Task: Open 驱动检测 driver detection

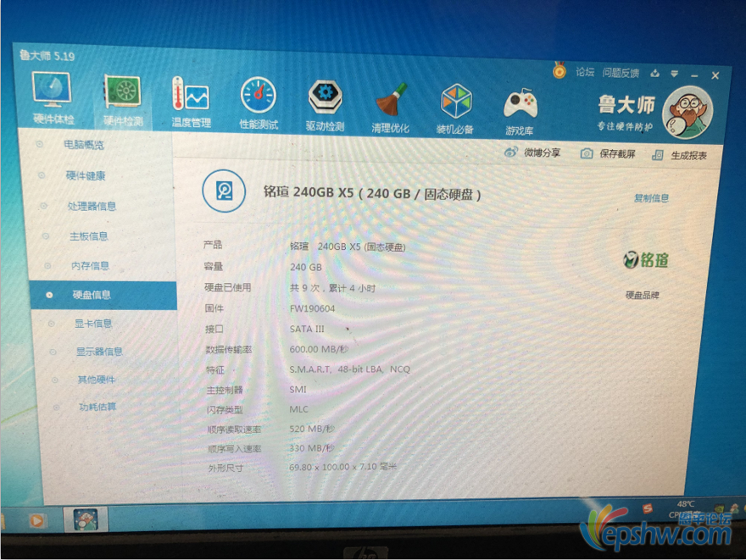Action: (325, 106)
